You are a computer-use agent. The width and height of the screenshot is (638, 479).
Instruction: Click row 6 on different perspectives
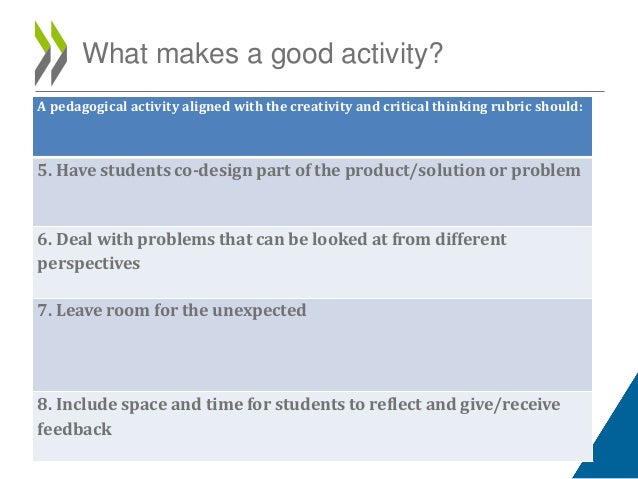click(x=312, y=262)
